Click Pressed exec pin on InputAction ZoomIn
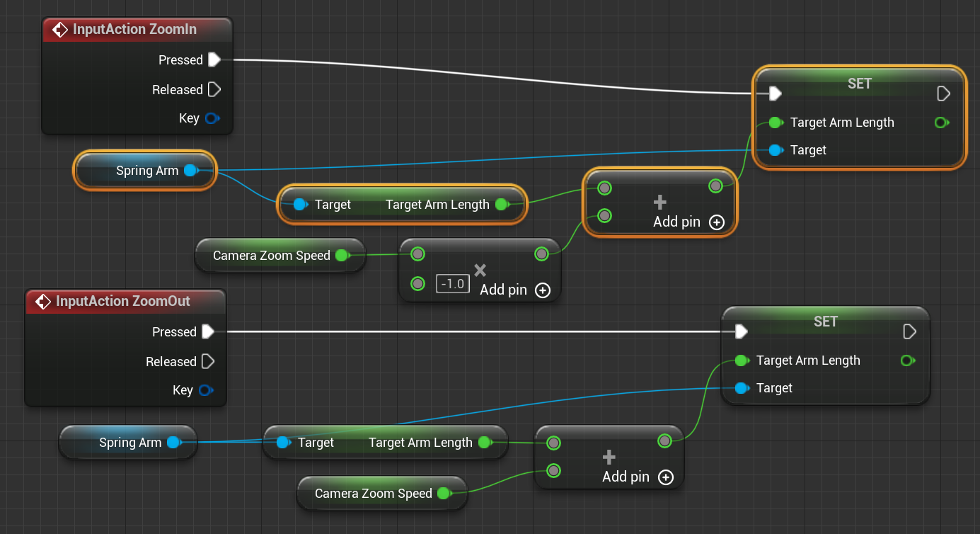Screen dimensions: 980x534 tap(214, 60)
